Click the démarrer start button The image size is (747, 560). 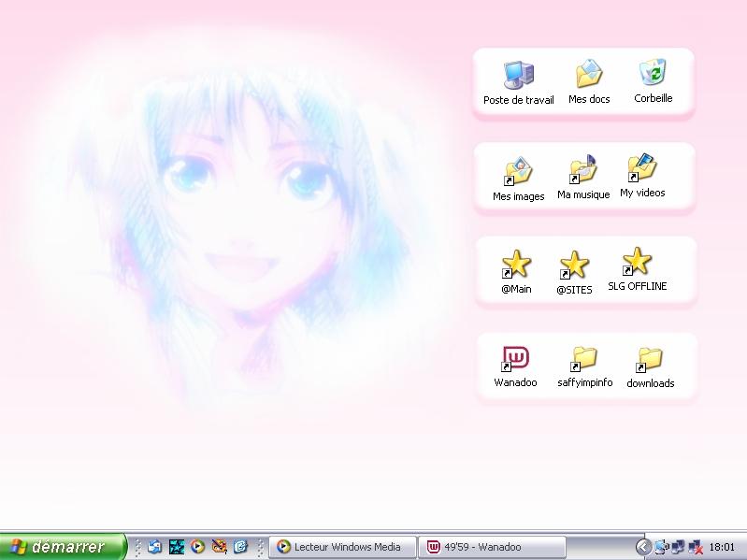click(x=63, y=547)
